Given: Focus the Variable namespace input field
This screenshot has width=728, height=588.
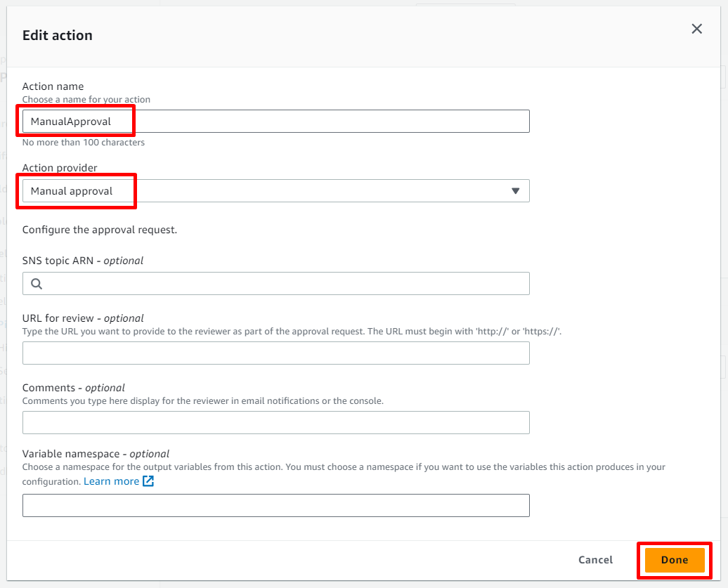Looking at the screenshot, I should (x=275, y=506).
